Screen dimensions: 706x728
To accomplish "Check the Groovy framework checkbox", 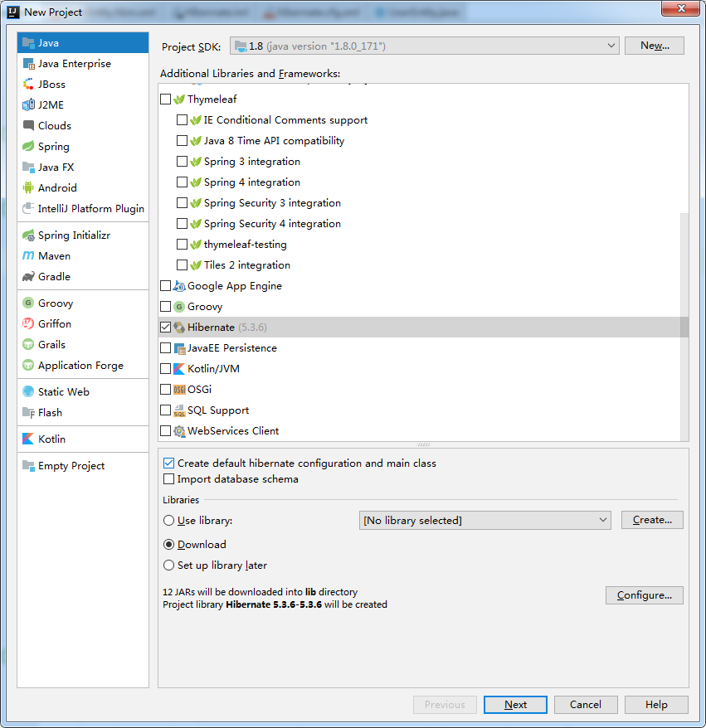I will [165, 307].
